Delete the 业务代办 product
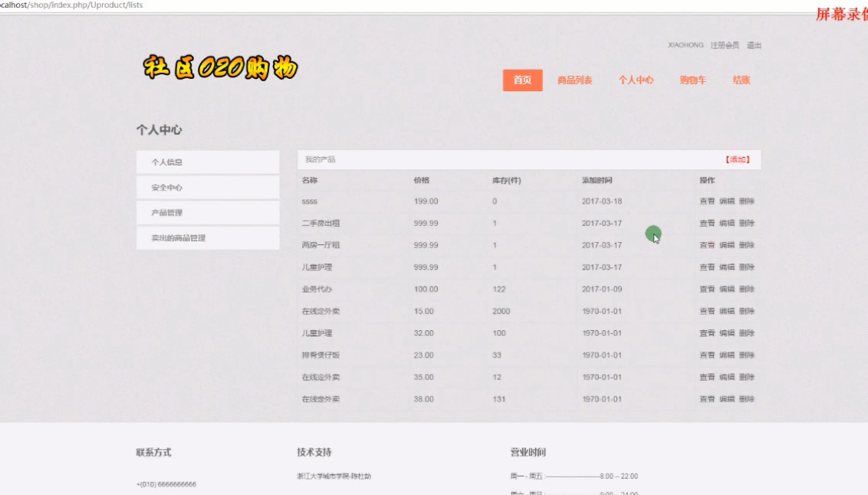 (x=747, y=289)
